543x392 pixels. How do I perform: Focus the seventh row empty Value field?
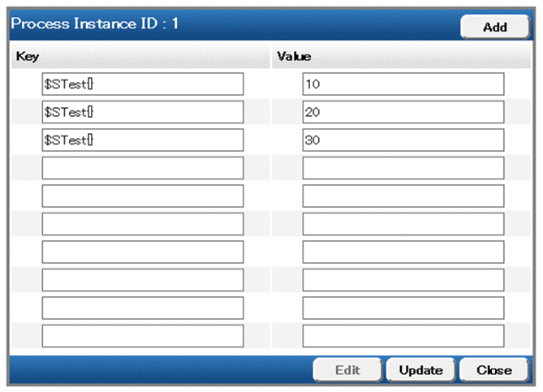click(x=403, y=252)
